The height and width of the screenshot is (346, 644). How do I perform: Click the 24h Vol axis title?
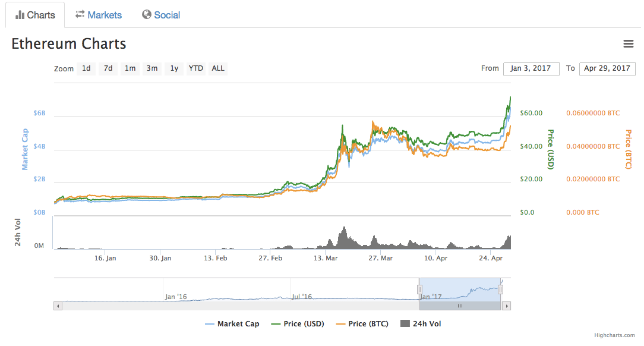[x=18, y=232]
